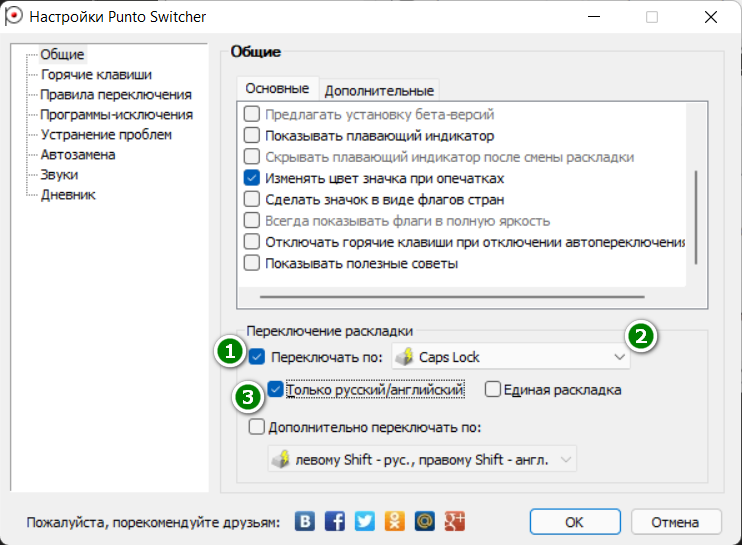
Task: Share via the Twitter bird icon
Action: (x=364, y=521)
